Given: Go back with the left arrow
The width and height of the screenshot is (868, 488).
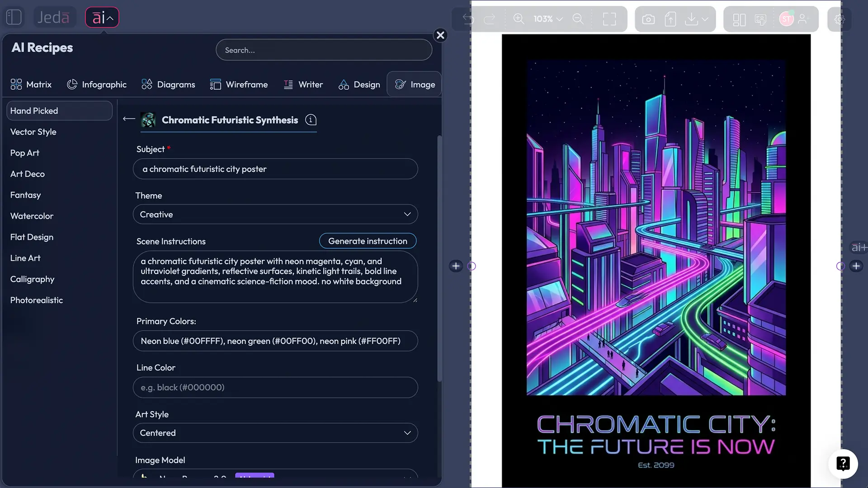Looking at the screenshot, I should click(129, 119).
